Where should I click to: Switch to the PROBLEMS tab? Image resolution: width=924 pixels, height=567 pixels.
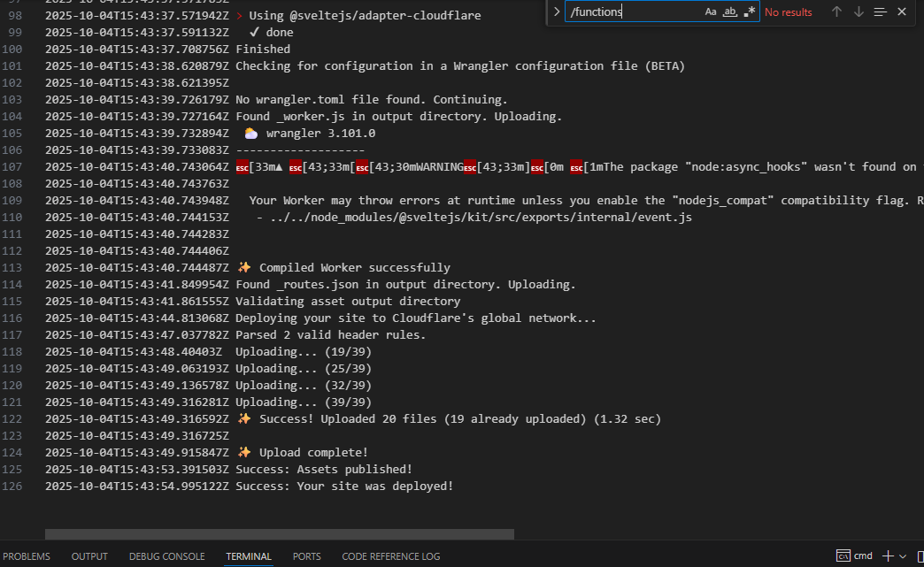coord(27,556)
